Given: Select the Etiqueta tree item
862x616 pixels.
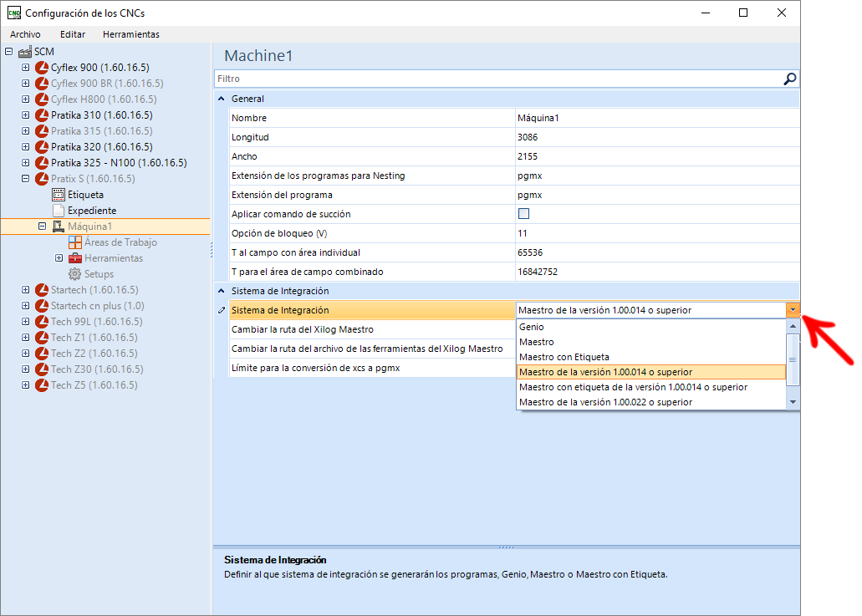Looking at the screenshot, I should point(85,195).
